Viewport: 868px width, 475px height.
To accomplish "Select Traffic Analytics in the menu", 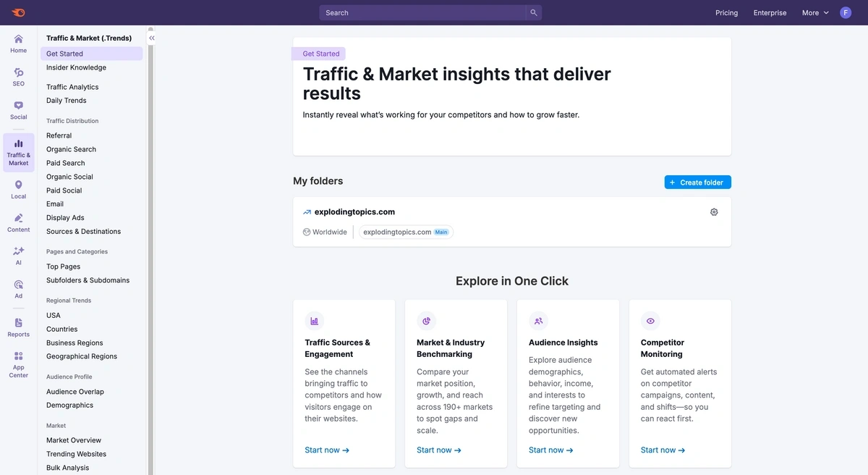I will coord(72,87).
